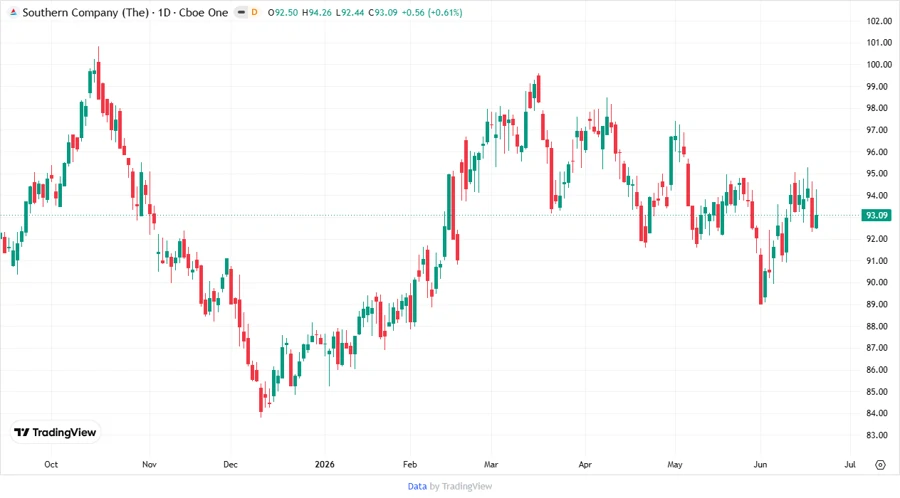Screen dimensions: 900x498
Task: Click the market status dash indicator
Action: click(241, 12)
